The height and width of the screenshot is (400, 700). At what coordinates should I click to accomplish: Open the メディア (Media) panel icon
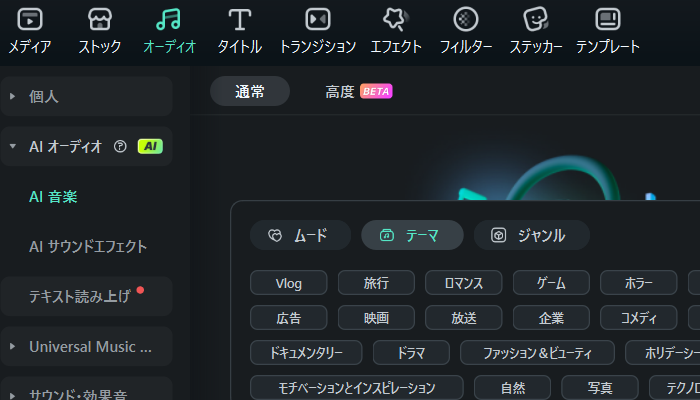(x=30, y=20)
